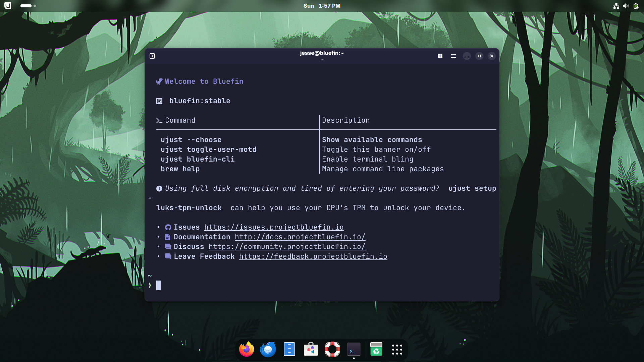Open the feedback.projectbluefin.io link
Image resolution: width=644 pixels, height=362 pixels.
[313, 256]
